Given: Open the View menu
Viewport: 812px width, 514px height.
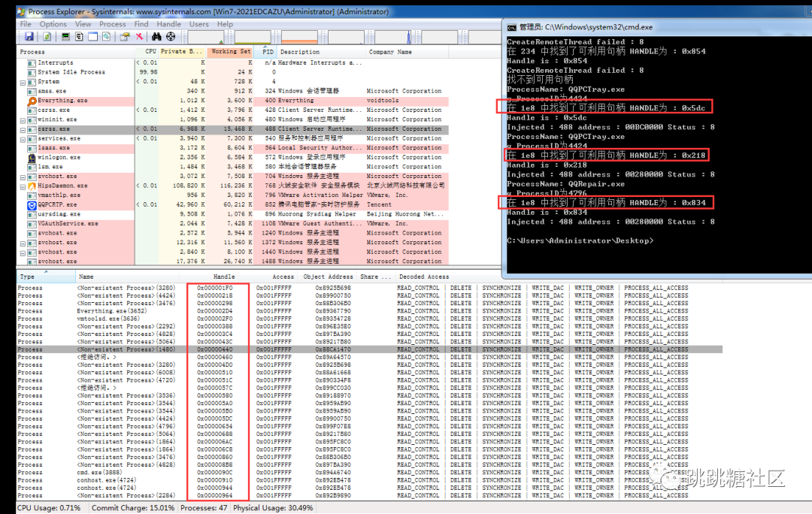Looking at the screenshot, I should (x=83, y=24).
